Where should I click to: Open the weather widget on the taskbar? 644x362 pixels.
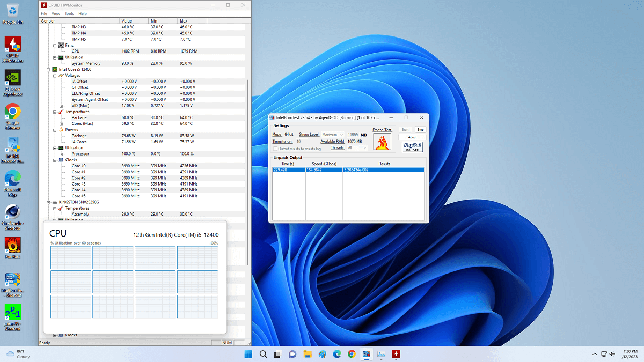tap(18, 353)
